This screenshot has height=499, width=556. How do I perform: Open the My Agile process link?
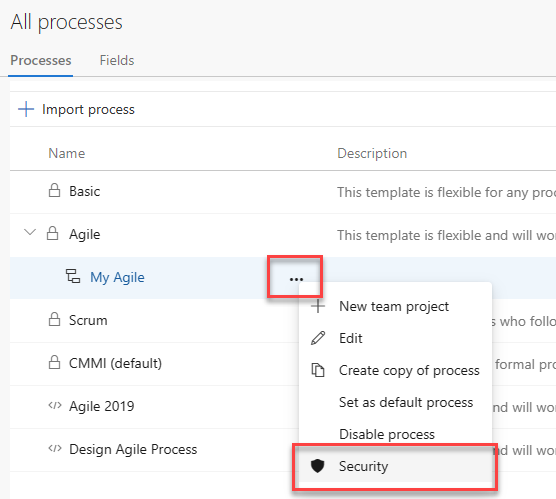117,277
